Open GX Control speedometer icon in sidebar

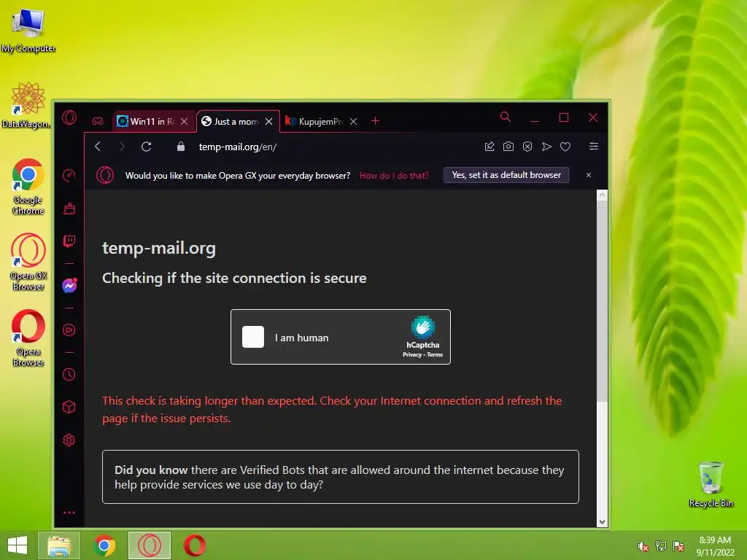click(69, 175)
